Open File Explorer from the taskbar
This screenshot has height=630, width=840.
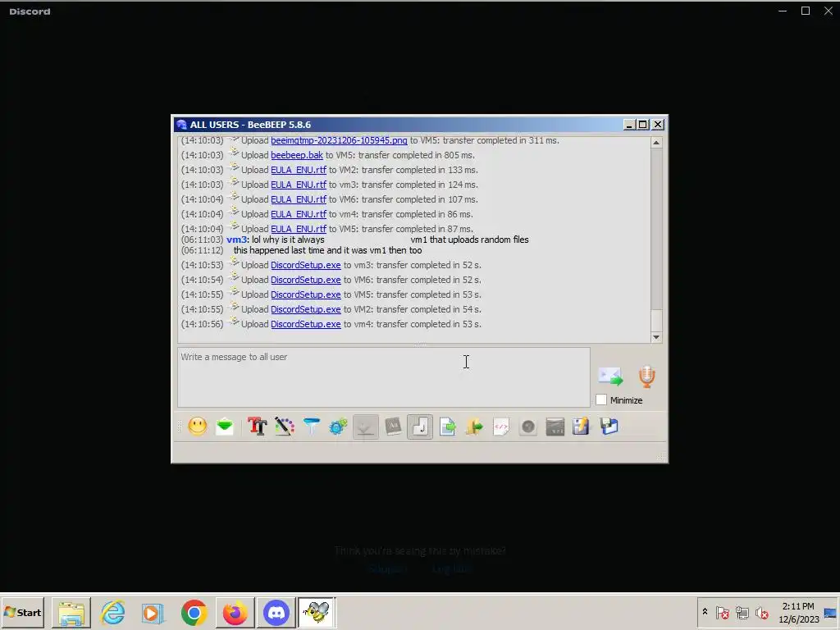tap(71, 612)
